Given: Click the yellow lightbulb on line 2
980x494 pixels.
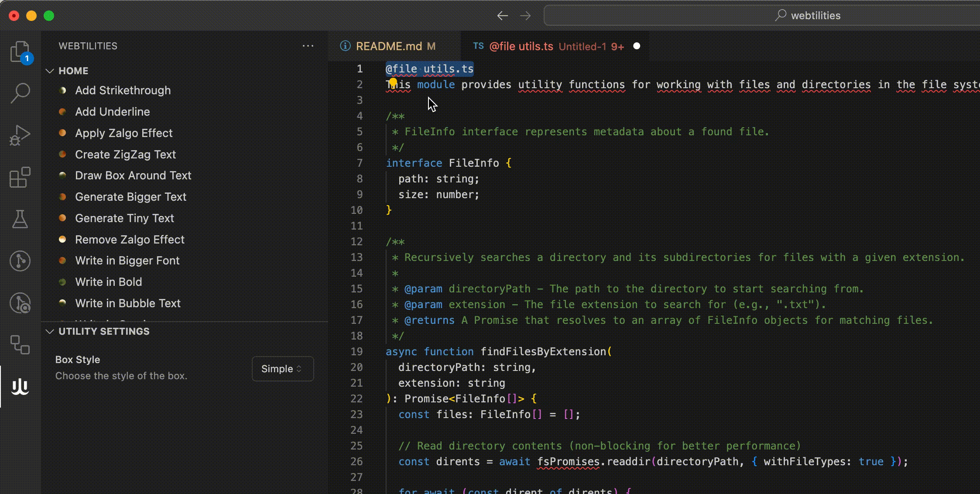Looking at the screenshot, I should click(x=393, y=82).
